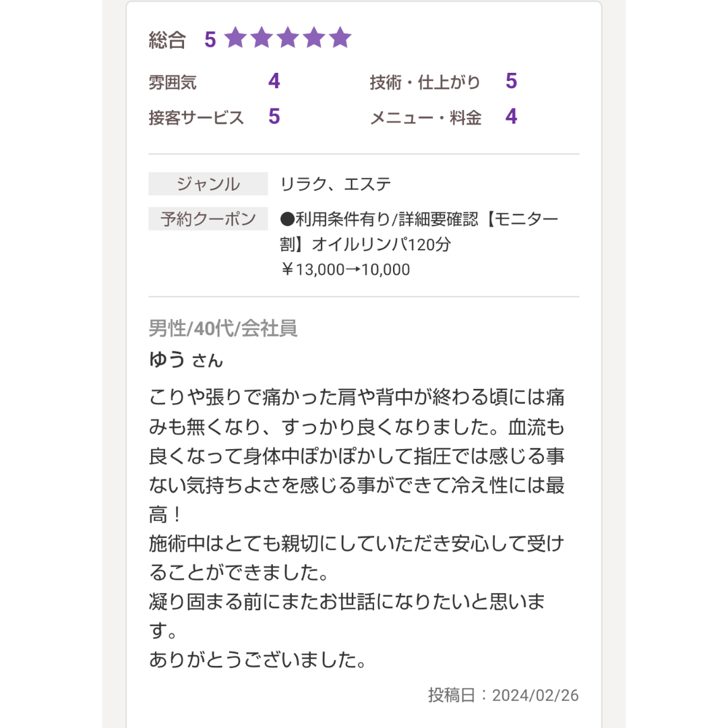Click the 男性/40代/会社員 reviewer profile
The image size is (728, 728).
tap(223, 328)
